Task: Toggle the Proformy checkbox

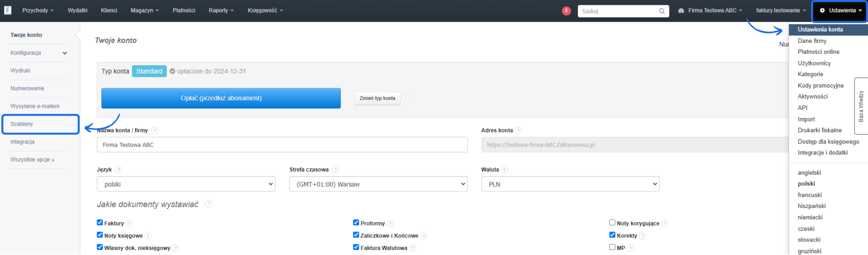Action: point(356,223)
